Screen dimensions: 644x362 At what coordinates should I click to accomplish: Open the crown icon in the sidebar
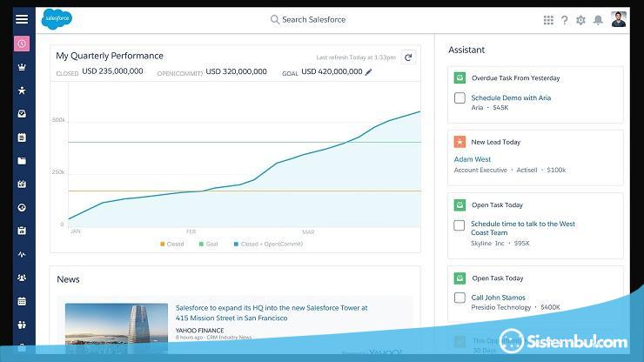(22, 67)
